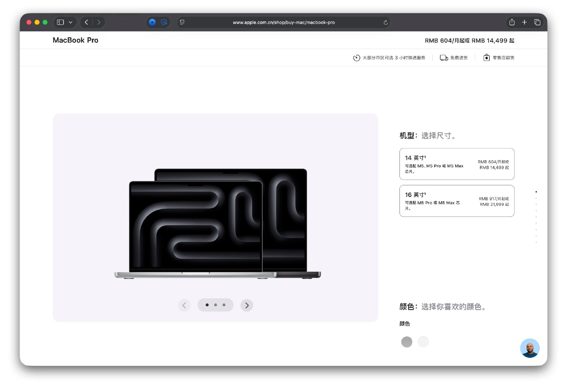Toggle the Safari sidebar

coord(61,22)
